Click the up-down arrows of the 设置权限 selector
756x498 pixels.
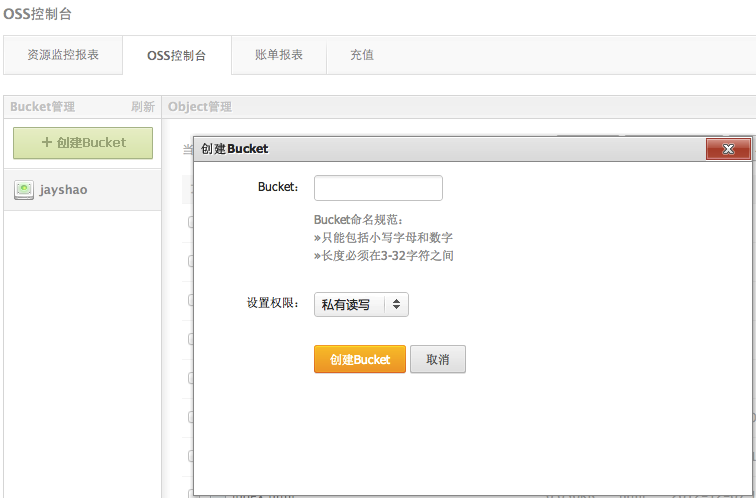pos(396,305)
